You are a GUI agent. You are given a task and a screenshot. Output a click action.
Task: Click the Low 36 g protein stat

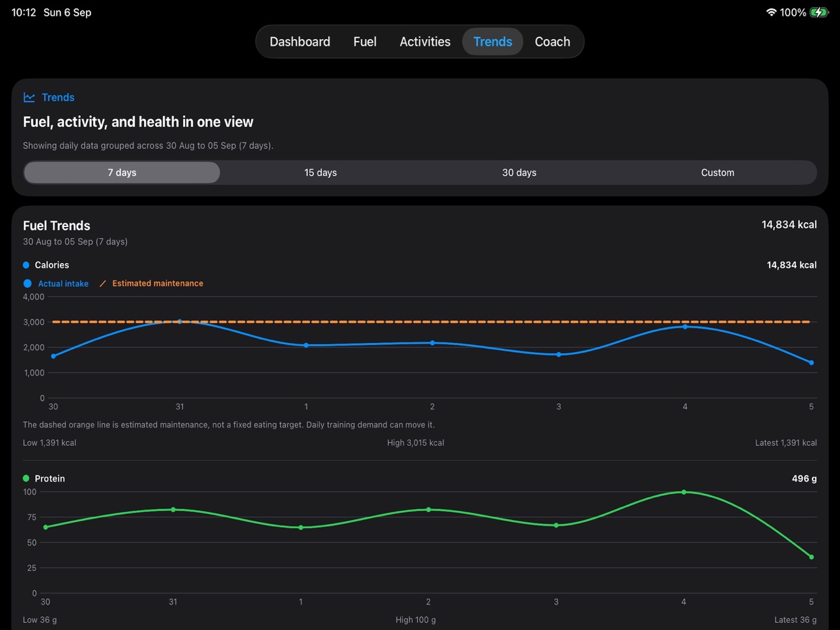(x=40, y=620)
